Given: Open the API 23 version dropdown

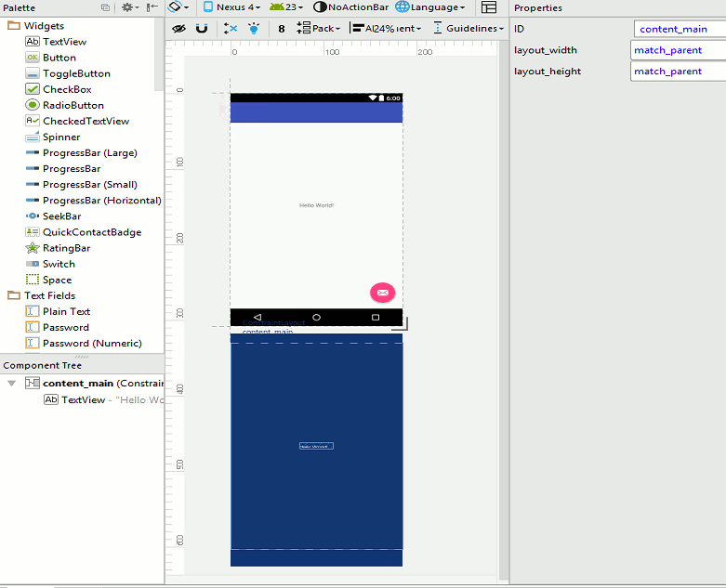Looking at the screenshot, I should 286,7.
